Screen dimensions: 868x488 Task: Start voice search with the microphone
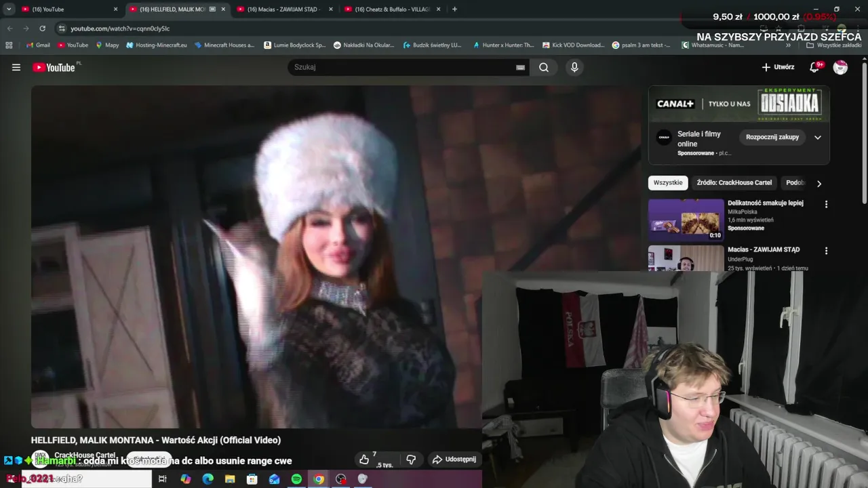(x=574, y=67)
